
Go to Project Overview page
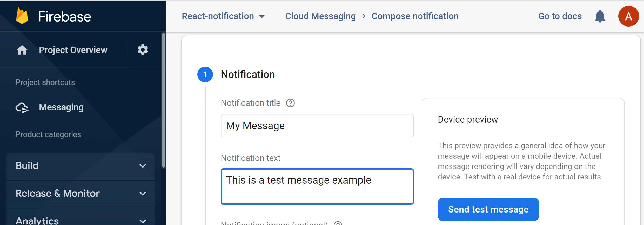coord(73,50)
